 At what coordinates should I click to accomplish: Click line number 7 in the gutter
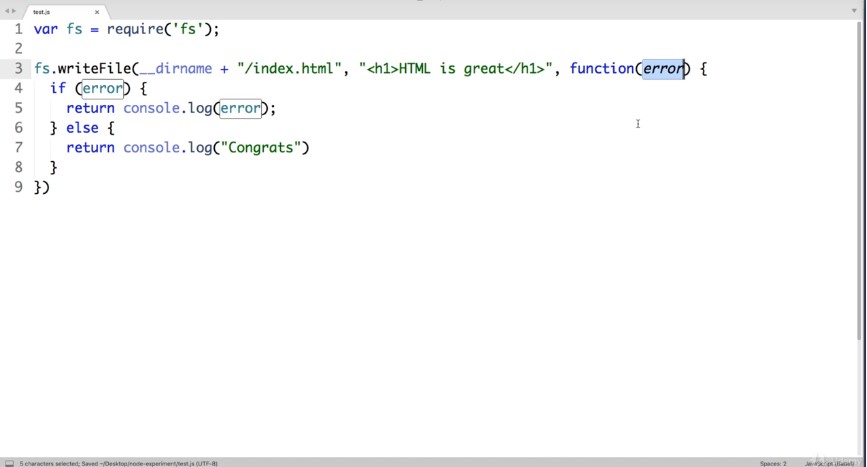click(18, 148)
